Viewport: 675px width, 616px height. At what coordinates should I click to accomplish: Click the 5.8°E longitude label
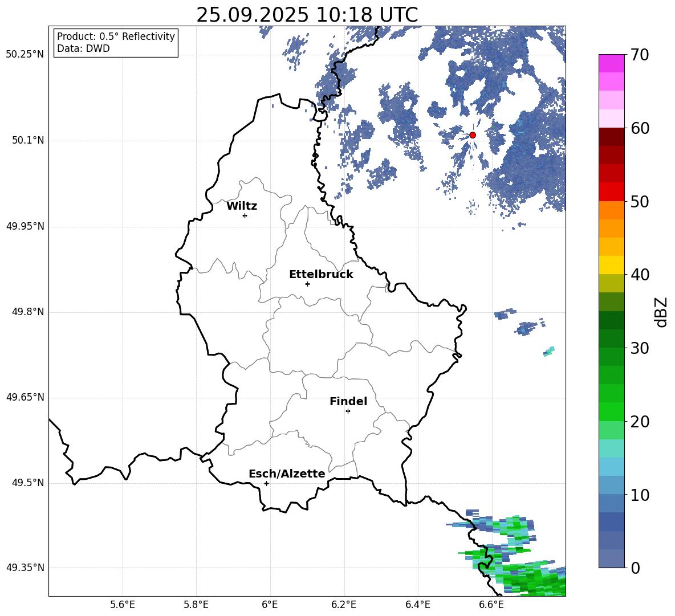point(196,605)
